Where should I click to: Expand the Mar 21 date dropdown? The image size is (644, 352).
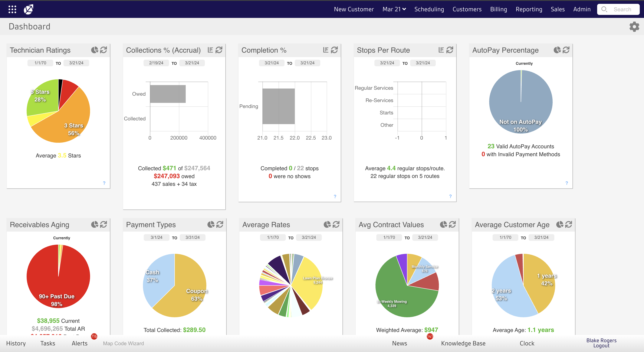[x=394, y=9]
